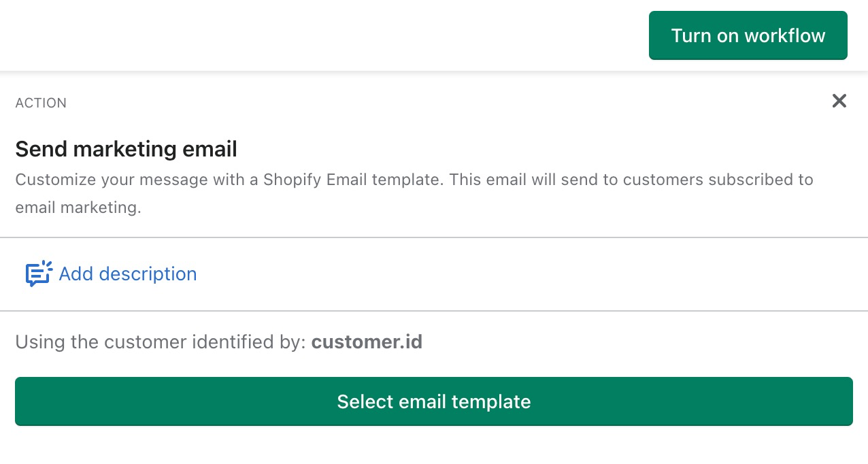
Task: Select the Send marketing email heading
Action: click(x=126, y=148)
